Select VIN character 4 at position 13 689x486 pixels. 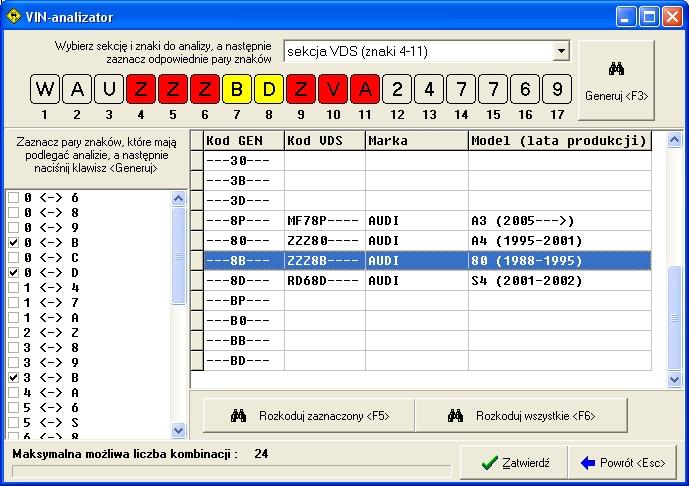click(x=429, y=89)
